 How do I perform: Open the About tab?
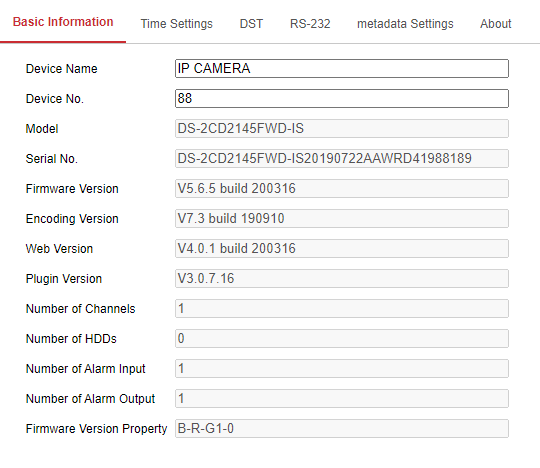(496, 23)
